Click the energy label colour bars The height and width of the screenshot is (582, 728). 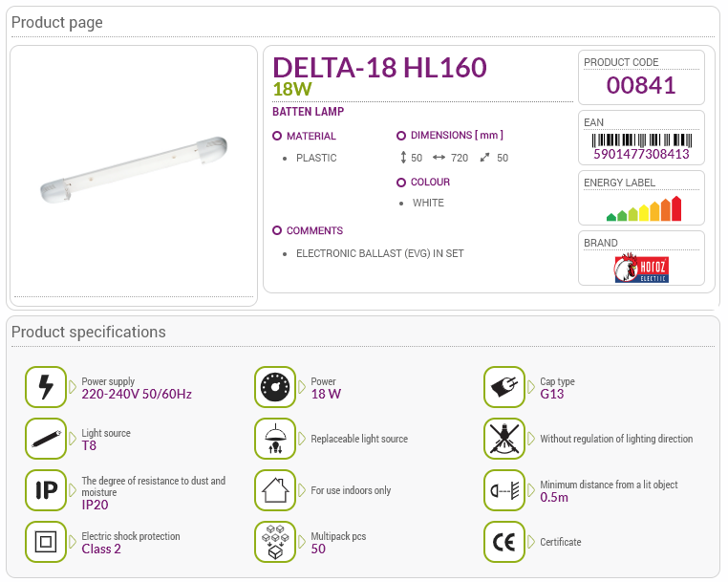(644, 208)
